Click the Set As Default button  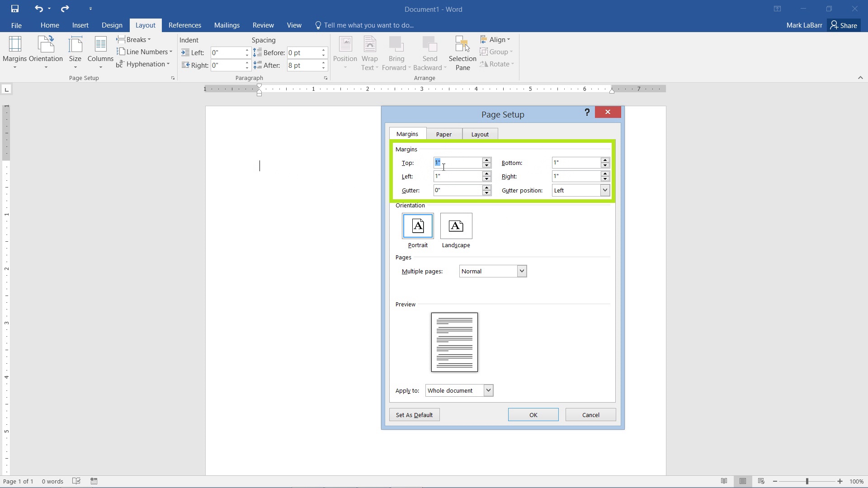coord(414,415)
